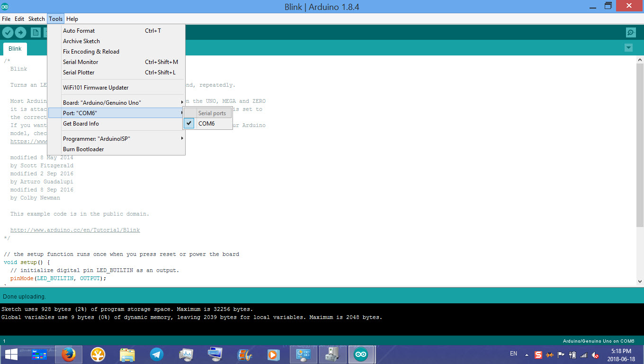Click the battery power tray icon
This screenshot has height=364, width=644.
572,355
